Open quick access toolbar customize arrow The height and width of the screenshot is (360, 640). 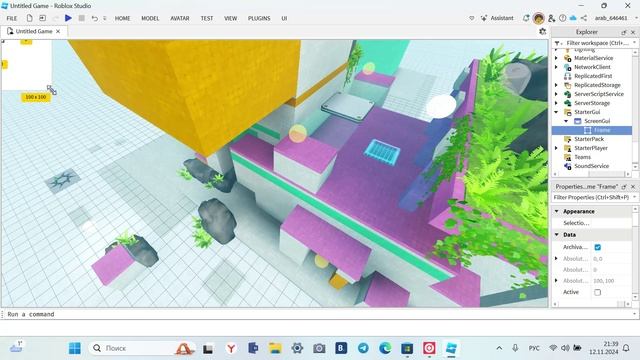pyautogui.click(x=105, y=18)
